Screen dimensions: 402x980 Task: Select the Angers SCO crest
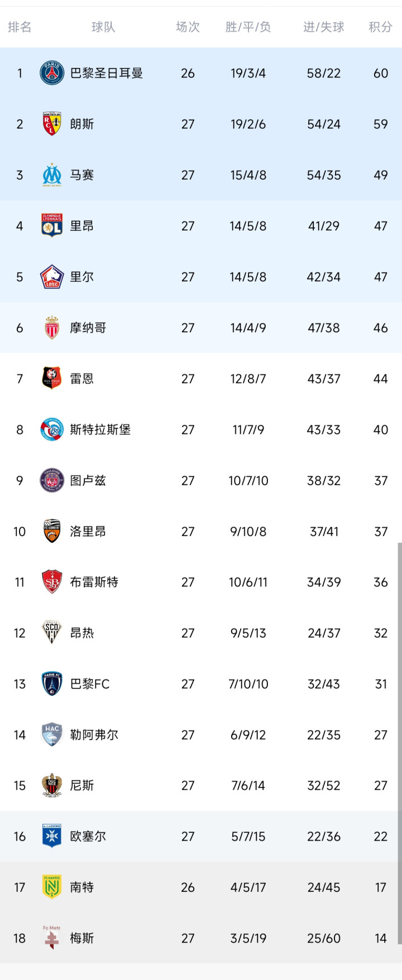(x=52, y=633)
